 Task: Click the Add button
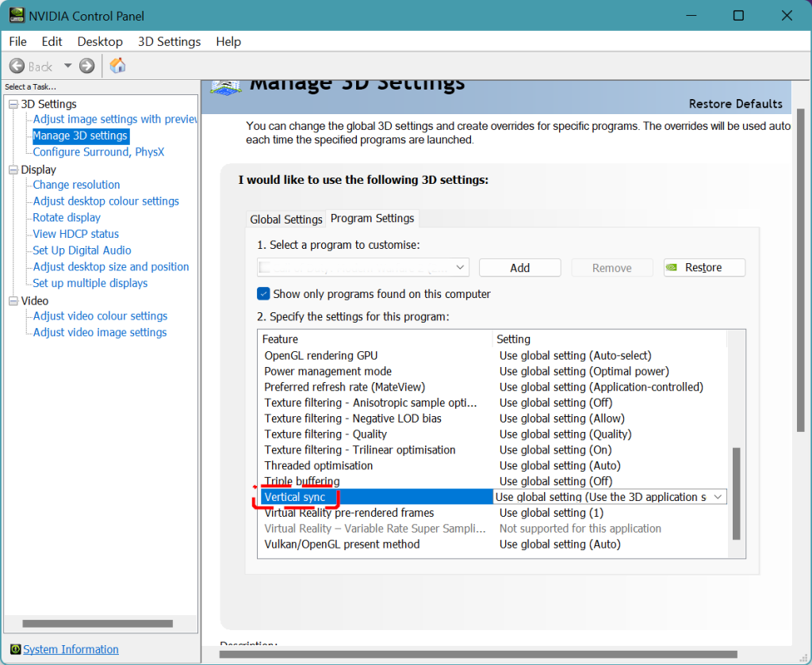click(x=520, y=268)
